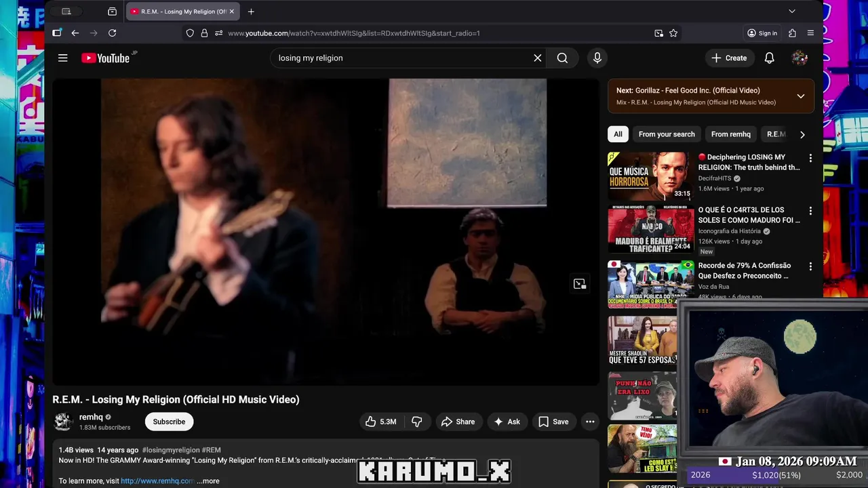This screenshot has width=868, height=488.
Task: Open the YouTube hamburger guide menu
Action: (x=62, y=58)
